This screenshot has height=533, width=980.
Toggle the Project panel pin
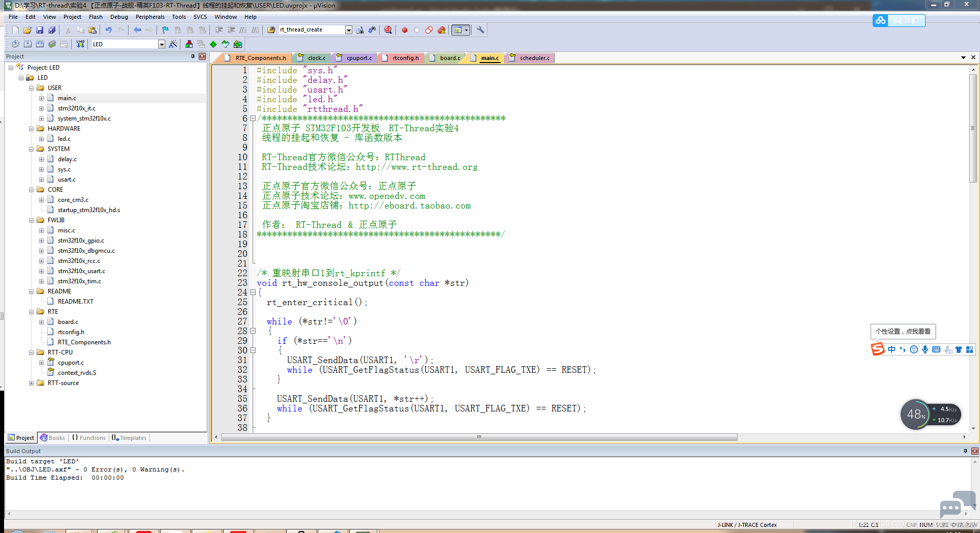point(193,56)
